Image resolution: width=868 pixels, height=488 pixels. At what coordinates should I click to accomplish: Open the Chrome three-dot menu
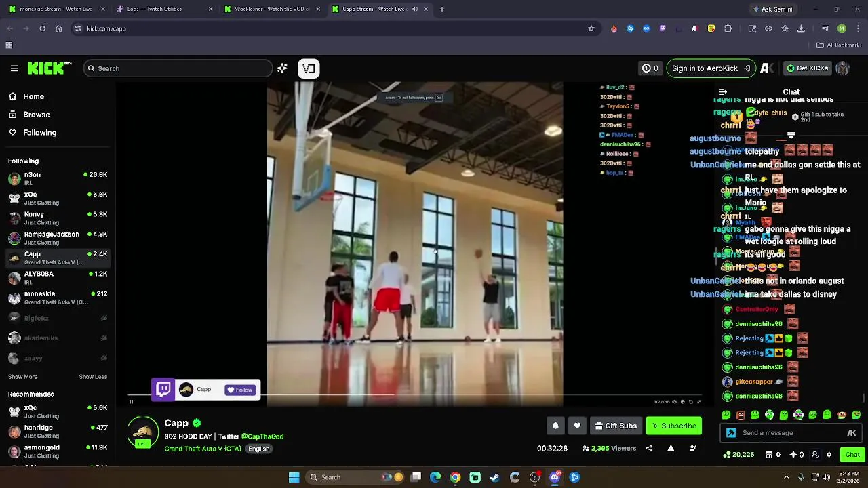858,28
